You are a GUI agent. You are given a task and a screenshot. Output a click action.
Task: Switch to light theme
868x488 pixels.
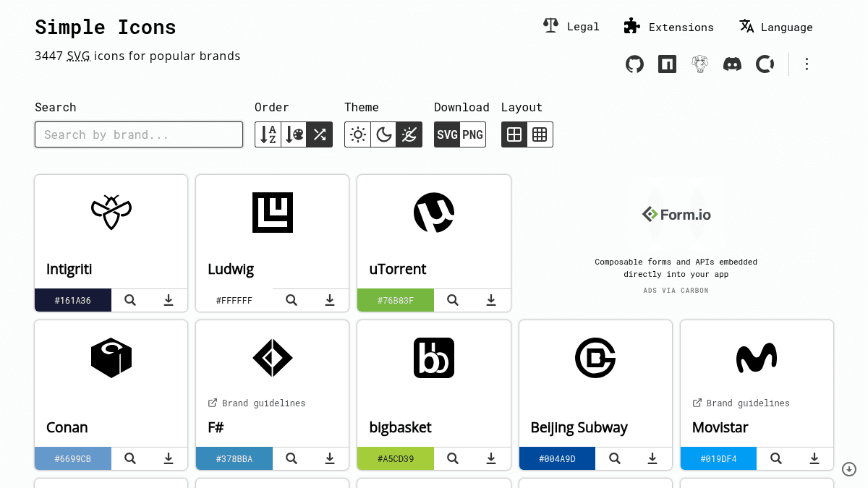tap(358, 134)
